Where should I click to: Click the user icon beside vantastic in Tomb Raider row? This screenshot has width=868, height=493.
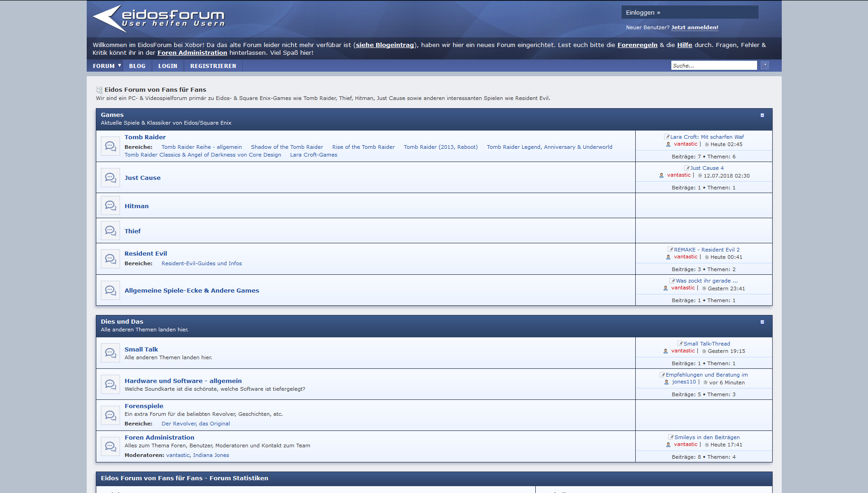[668, 144]
